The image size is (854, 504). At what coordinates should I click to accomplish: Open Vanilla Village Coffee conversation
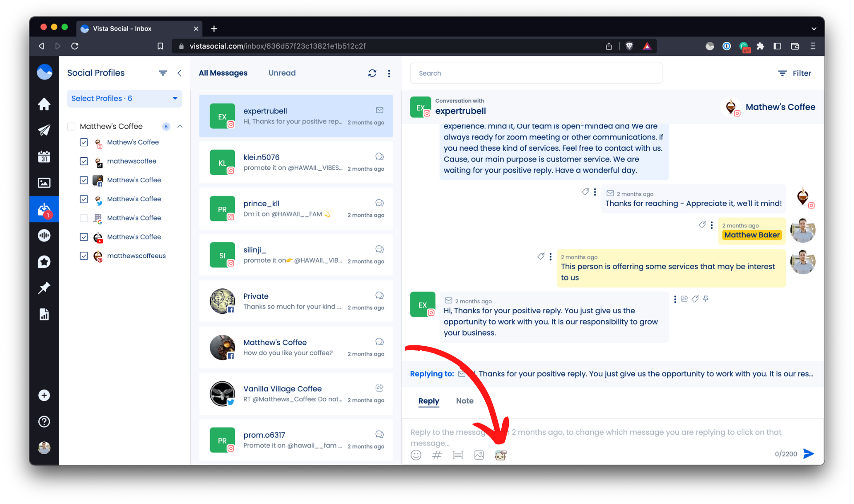coord(296,393)
